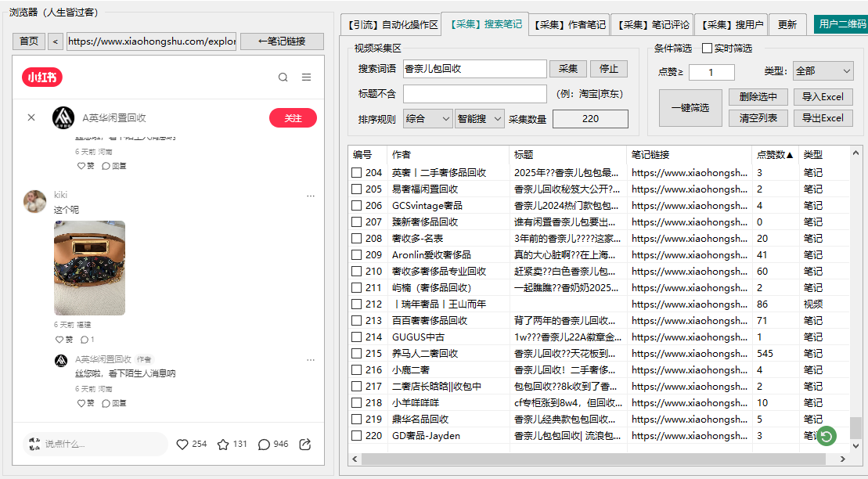Click the vertical scrollbar thumb of table
This screenshot has width=868, height=479.
coord(855,427)
